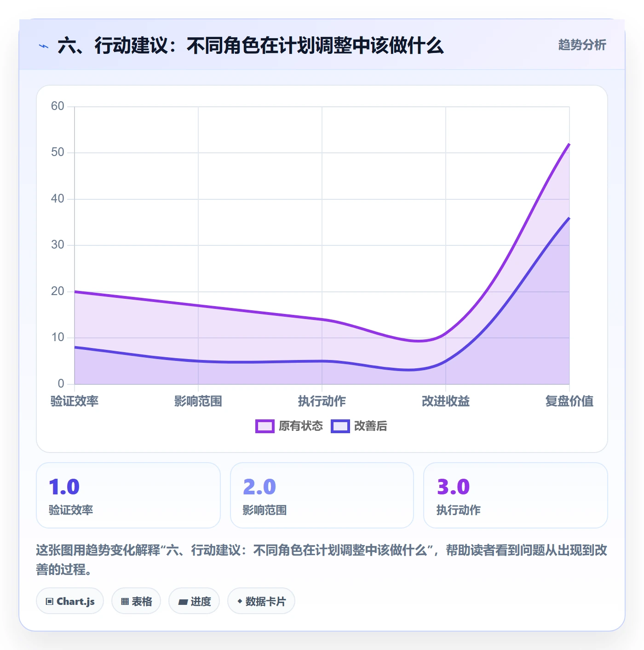Select the Chart.js tag chip

[x=70, y=601]
